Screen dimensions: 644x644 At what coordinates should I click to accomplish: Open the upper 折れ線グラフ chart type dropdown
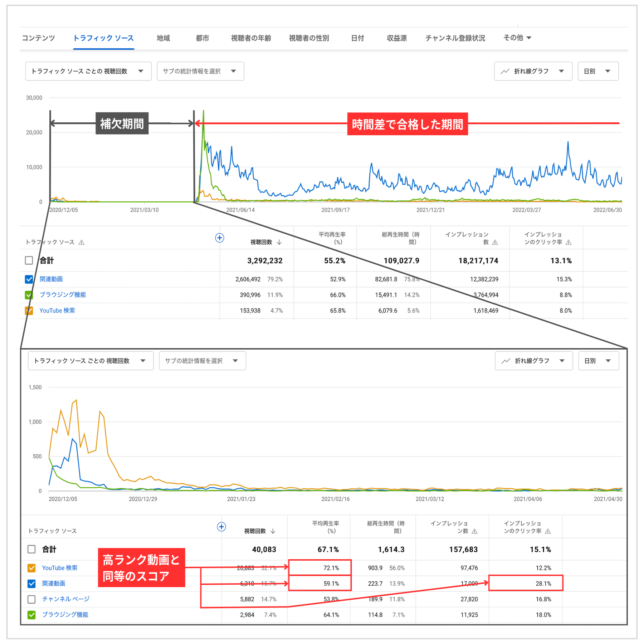point(533,71)
